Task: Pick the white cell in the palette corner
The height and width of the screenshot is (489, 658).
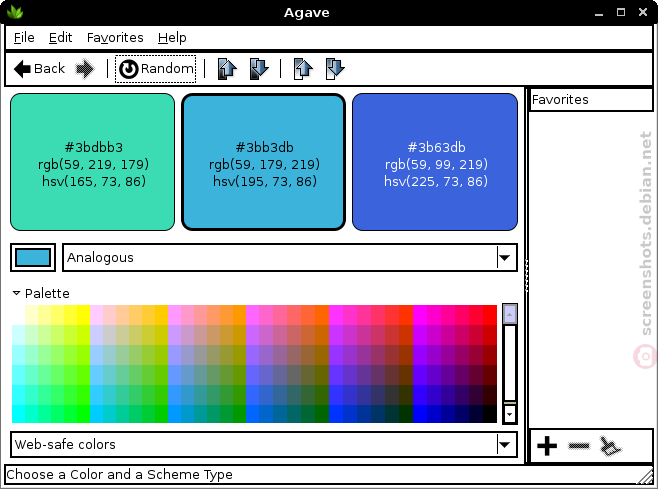Action: click(18, 315)
